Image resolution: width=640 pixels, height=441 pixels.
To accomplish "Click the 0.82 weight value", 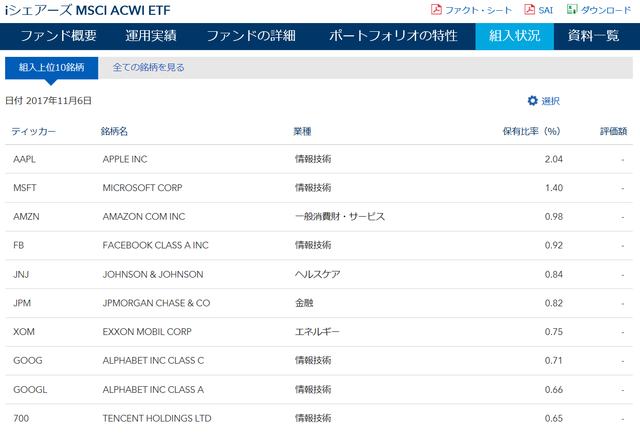I will (x=553, y=303).
